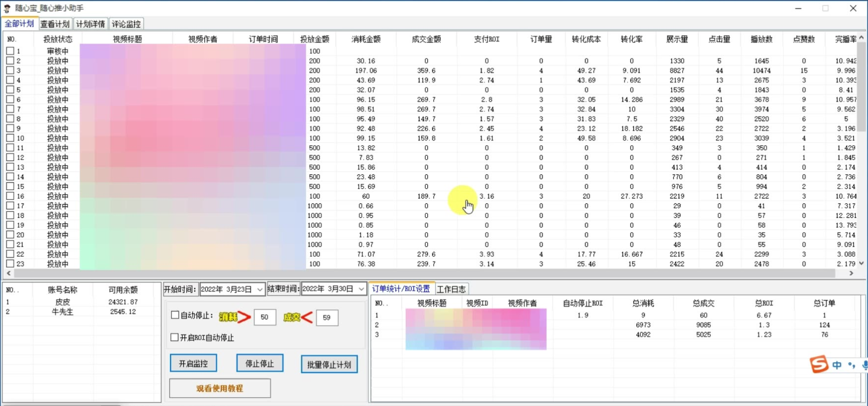Click the app icon in title bar
Viewport: 868px width, 406px height.
point(7,8)
